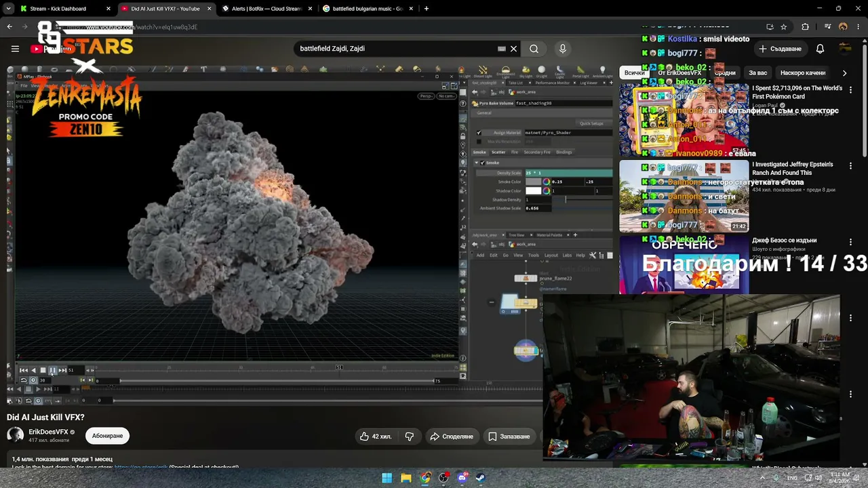Select the От ErikDoesVFX filter chip
This screenshot has width=868, height=488.
pos(679,73)
